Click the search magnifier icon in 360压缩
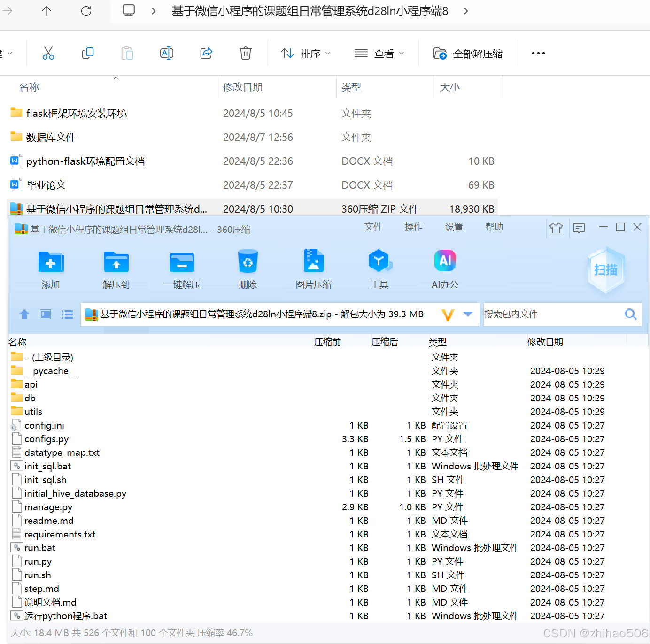Screen dimensions: 650x644 click(631, 314)
